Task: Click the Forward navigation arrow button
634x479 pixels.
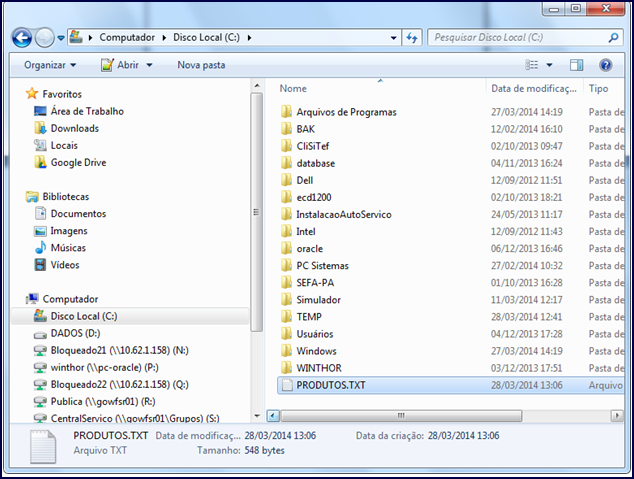Action: [44, 38]
